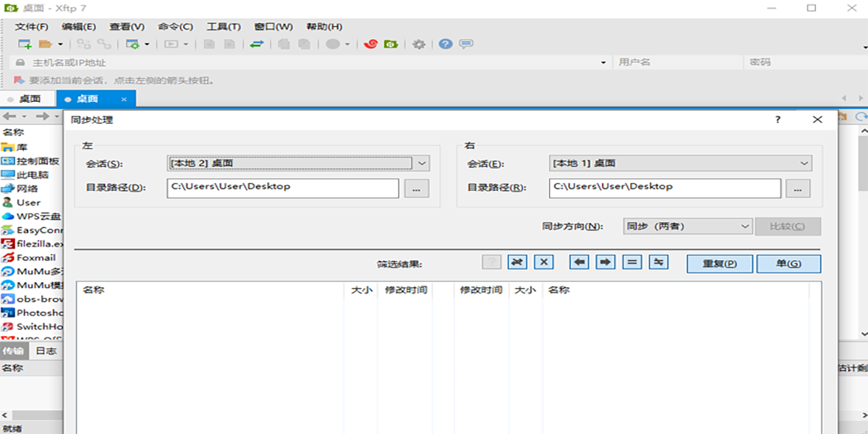Click the new session toolbar icon
The image size is (868, 434).
25,44
